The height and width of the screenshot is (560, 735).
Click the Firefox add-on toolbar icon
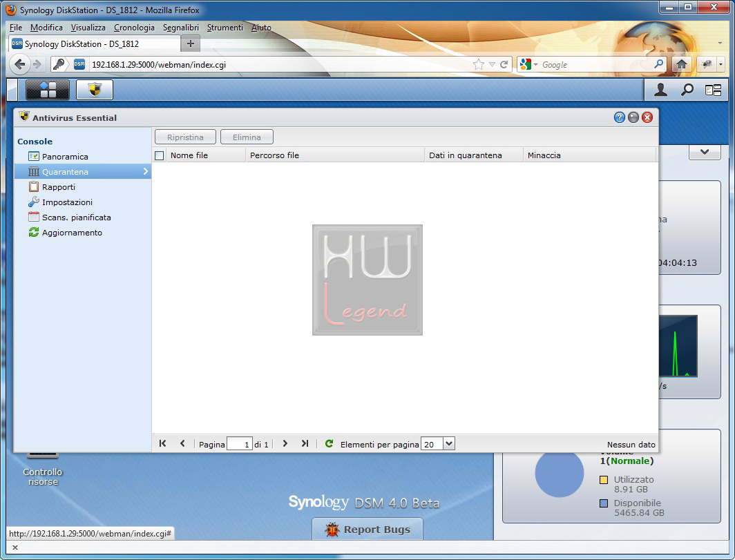point(707,64)
